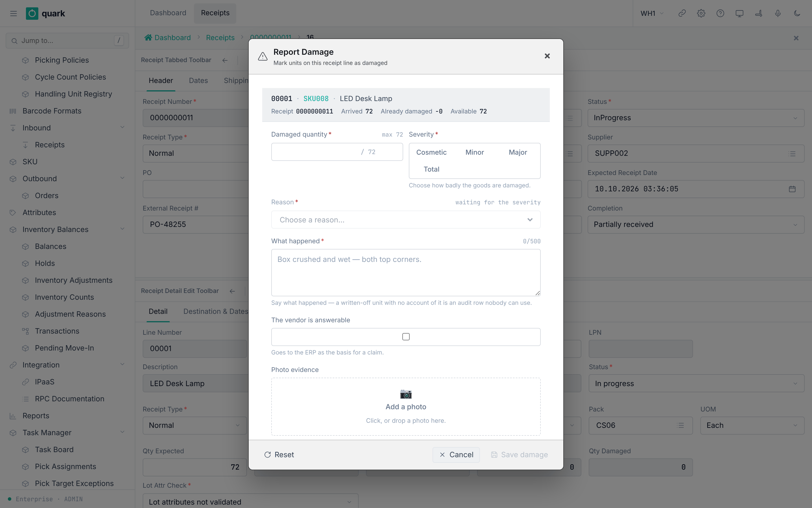Image resolution: width=812 pixels, height=508 pixels.
Task: Open the hamburger menu icon
Action: (x=14, y=14)
